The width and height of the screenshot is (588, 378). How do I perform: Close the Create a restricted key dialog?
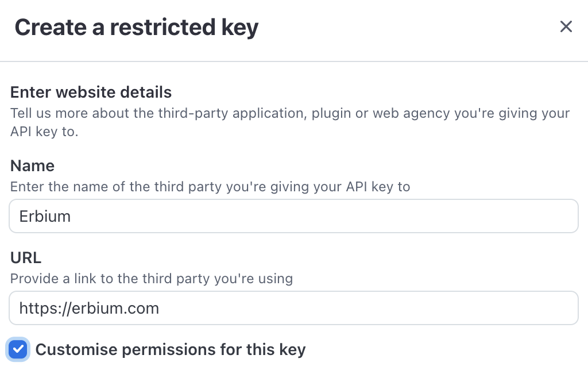566,27
